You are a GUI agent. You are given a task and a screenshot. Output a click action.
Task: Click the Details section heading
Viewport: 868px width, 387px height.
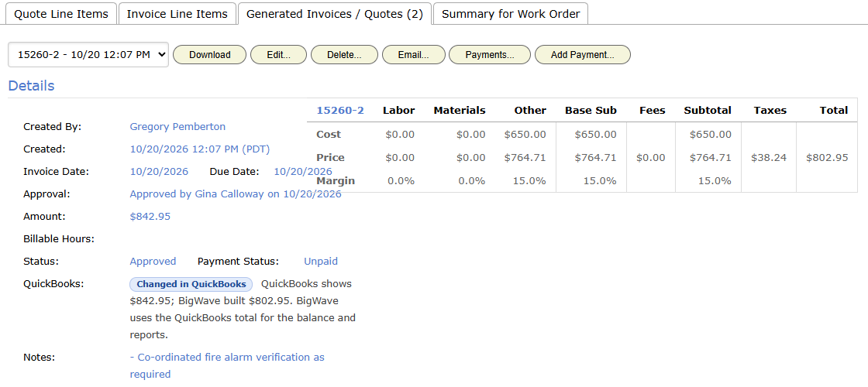click(31, 86)
